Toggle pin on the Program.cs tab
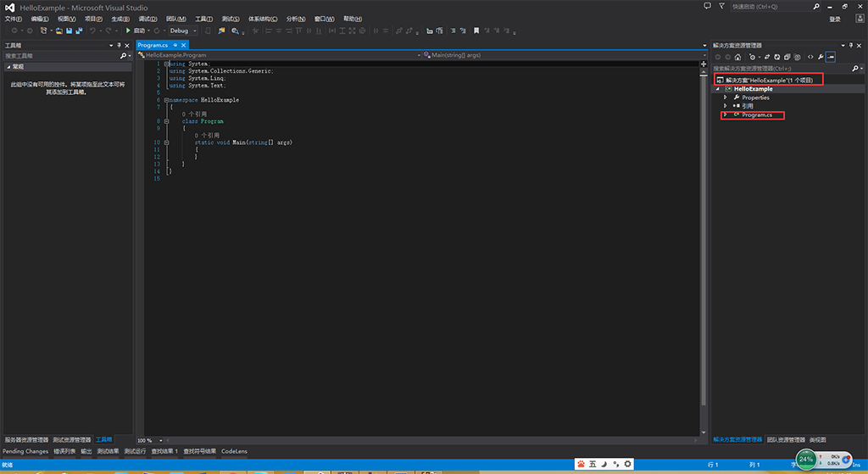This screenshot has height=474, width=868. [175, 46]
